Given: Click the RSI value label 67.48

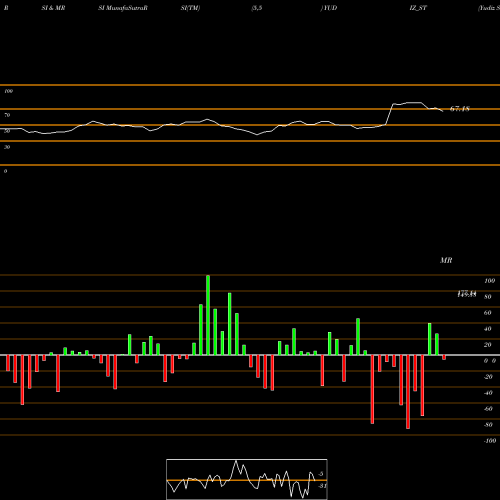Looking at the screenshot, I should click(460, 109).
